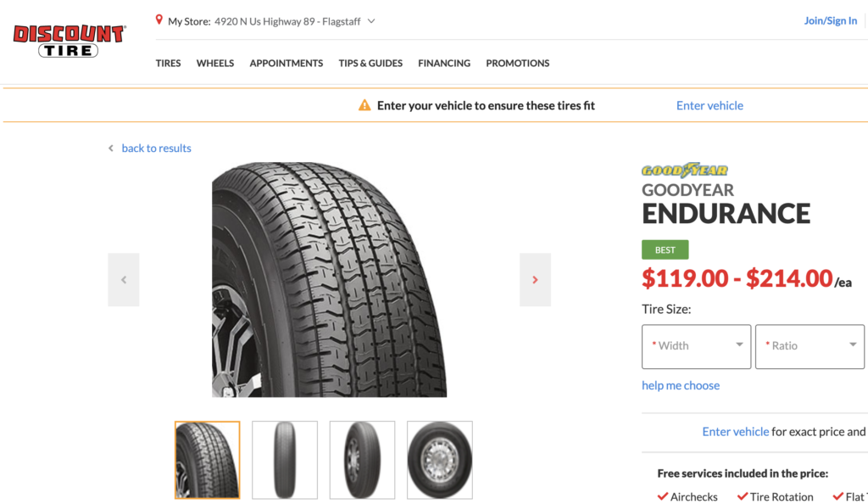The image size is (868, 504).
Task: Open the TIRES menu
Action: pyautogui.click(x=168, y=63)
